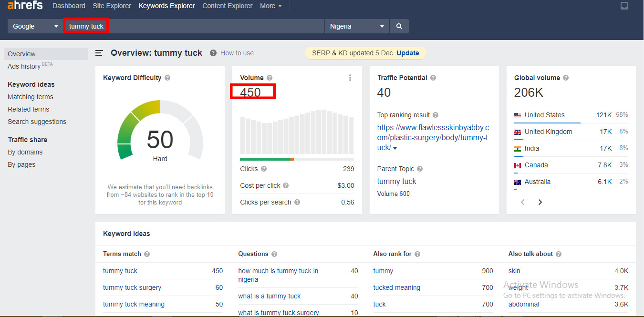Click the keyword search input field
This screenshot has width=644, height=317.
coord(194,26)
